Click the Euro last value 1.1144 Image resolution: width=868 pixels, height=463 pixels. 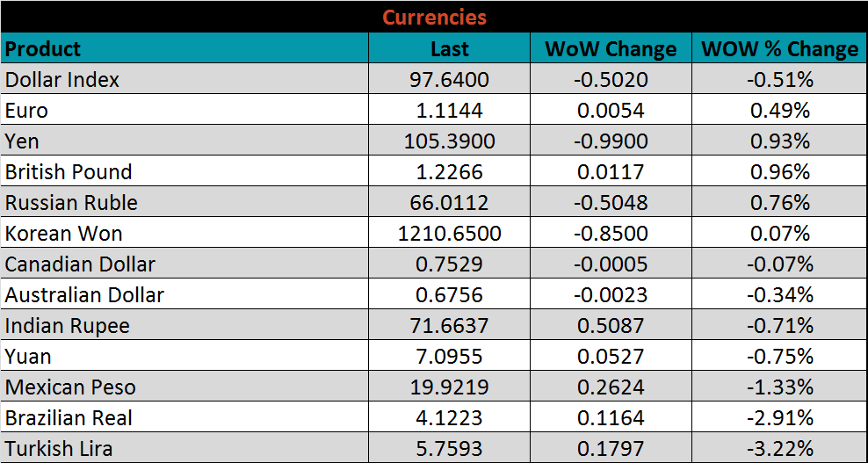pyautogui.click(x=449, y=111)
